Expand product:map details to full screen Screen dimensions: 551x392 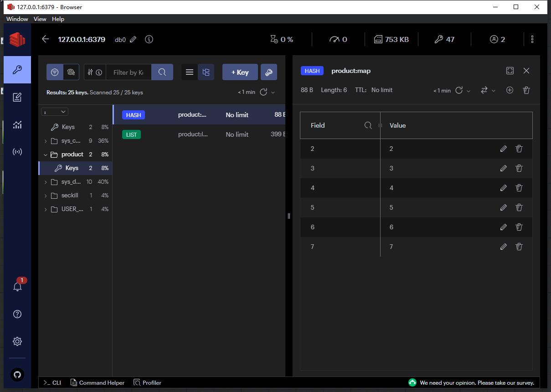tap(510, 71)
